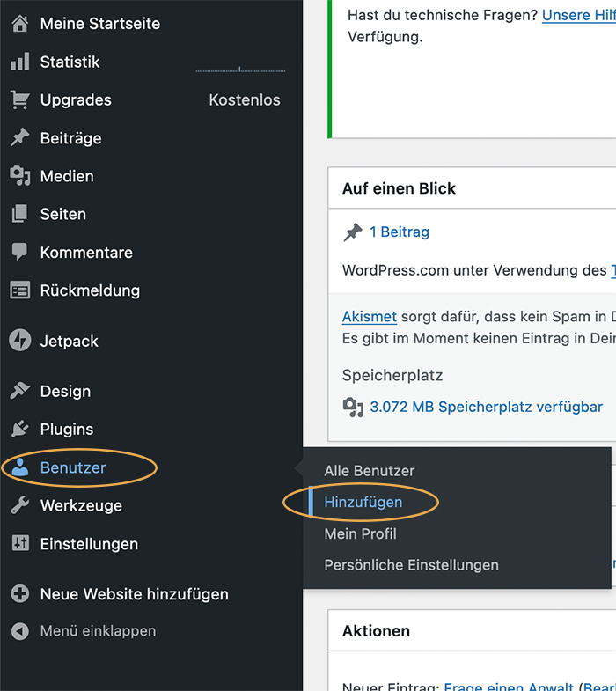Screen dimensions: 616x691
Task: Open Persönliche Einstellungen in the submenu
Action: tap(411, 565)
